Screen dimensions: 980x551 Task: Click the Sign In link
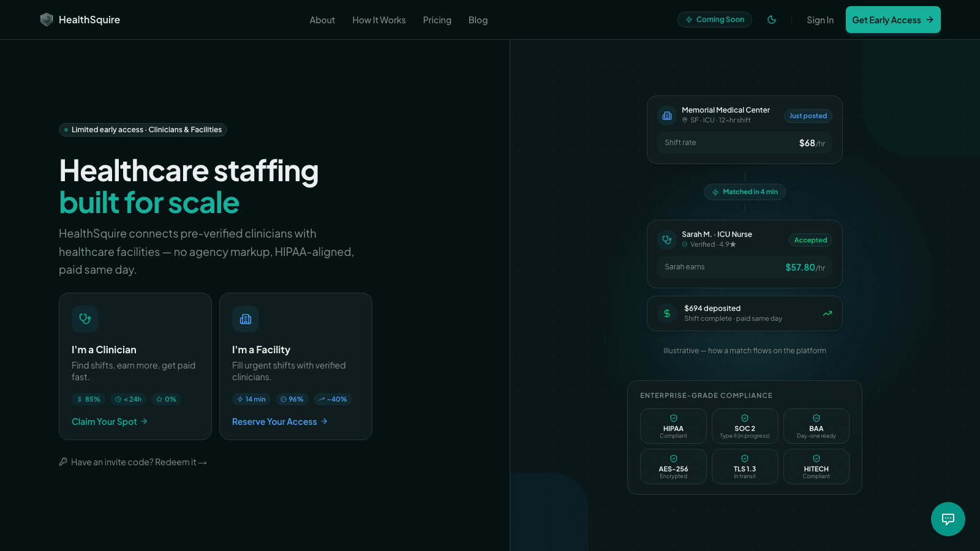[820, 20]
